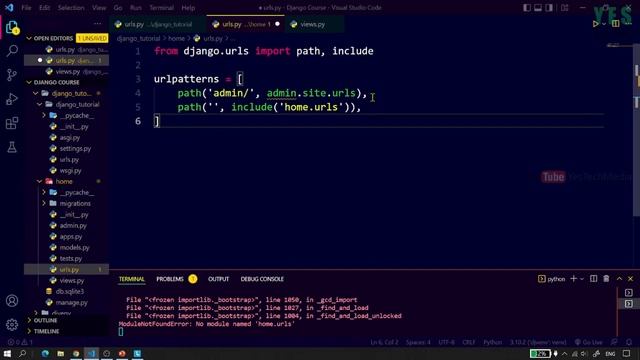Open the Explorer more actions ellipsis
The height and width of the screenshot is (360, 640).
(97, 24)
